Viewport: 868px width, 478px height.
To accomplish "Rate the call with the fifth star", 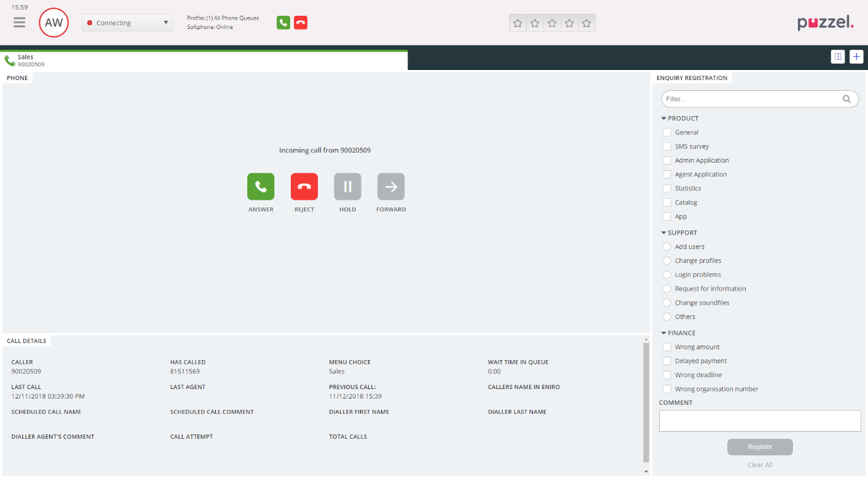I will pos(586,22).
